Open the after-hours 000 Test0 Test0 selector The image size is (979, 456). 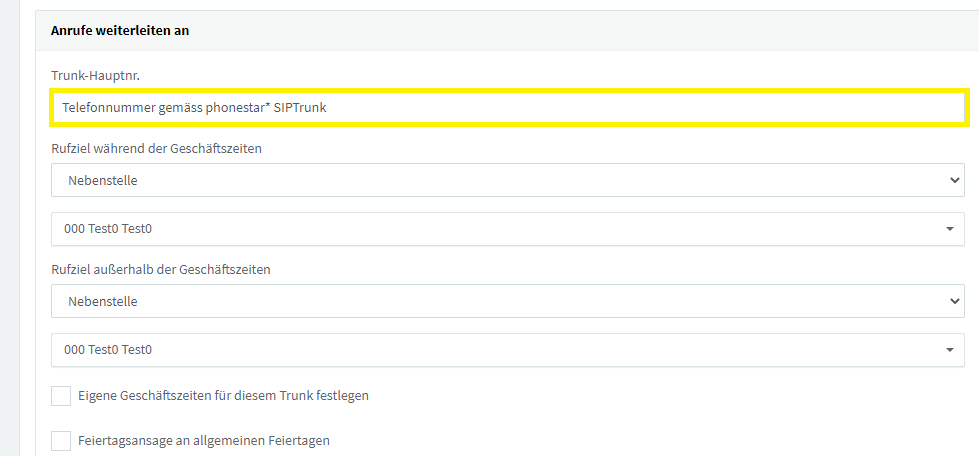point(508,350)
